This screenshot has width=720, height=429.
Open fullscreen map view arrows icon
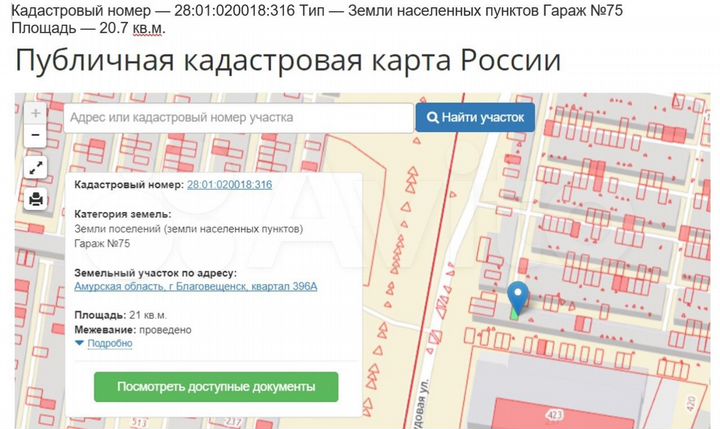(x=35, y=168)
